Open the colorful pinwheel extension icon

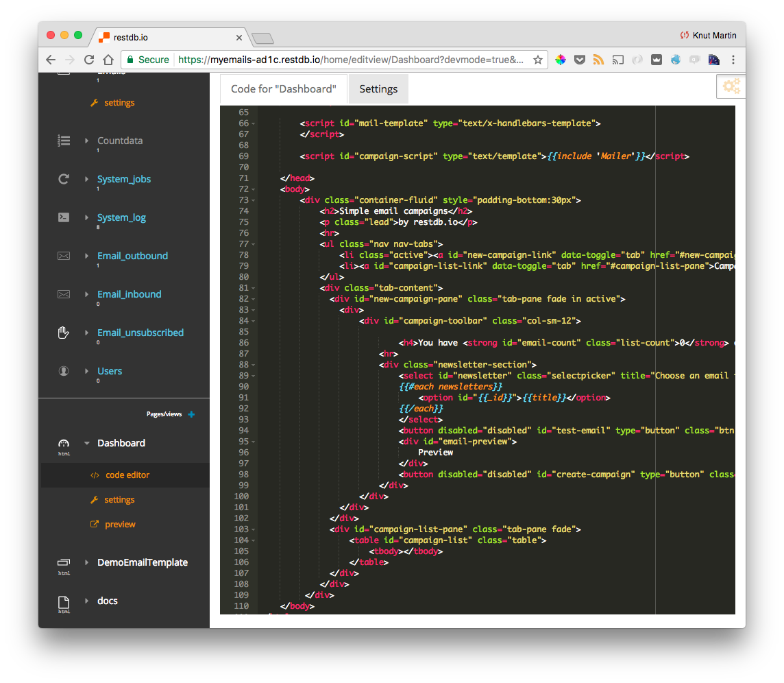point(561,60)
